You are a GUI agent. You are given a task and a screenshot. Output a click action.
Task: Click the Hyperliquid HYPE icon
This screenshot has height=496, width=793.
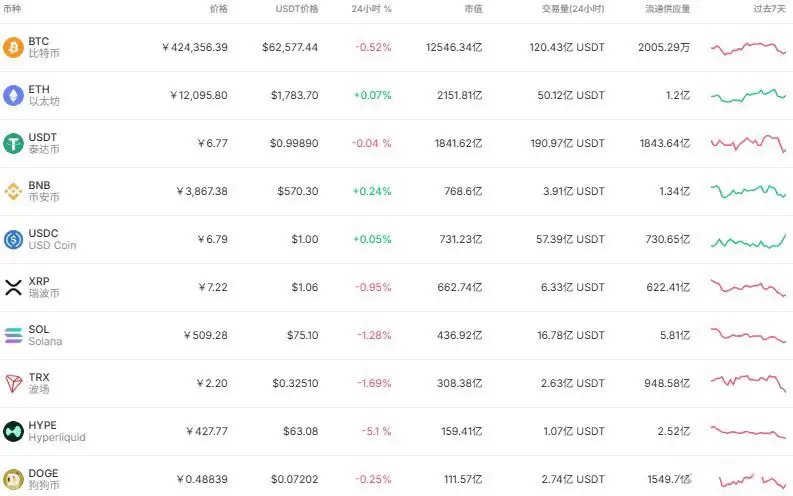click(13, 431)
